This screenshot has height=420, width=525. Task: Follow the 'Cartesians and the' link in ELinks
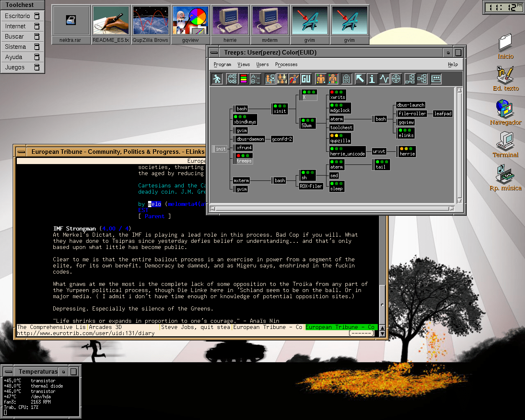[168, 186]
